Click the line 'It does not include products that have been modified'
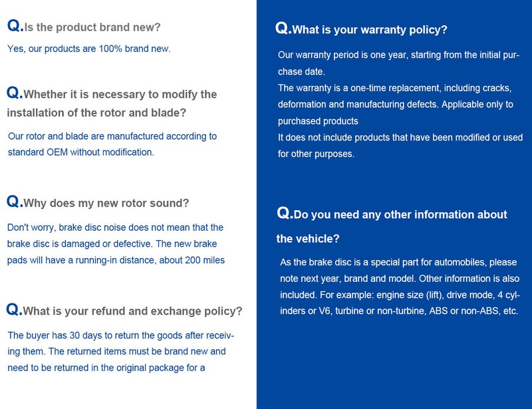Viewport: 532px width, 409px height. coord(400,138)
